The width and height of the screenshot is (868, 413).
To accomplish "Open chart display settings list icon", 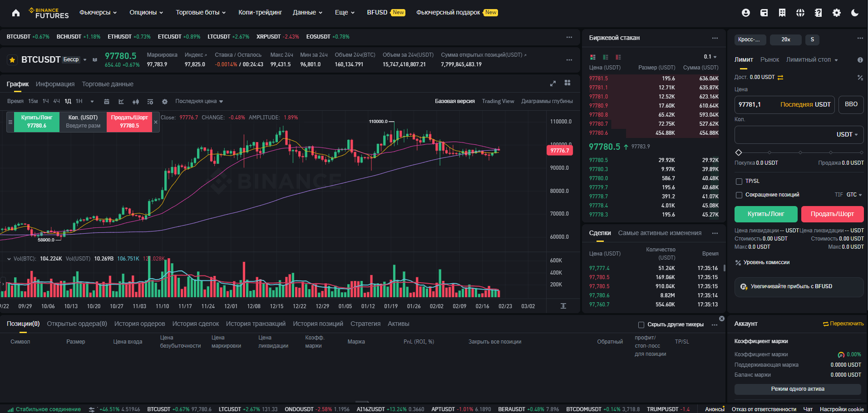I will (150, 102).
